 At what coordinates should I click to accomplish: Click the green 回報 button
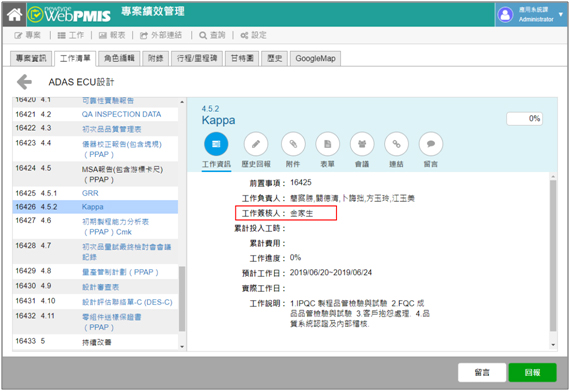tap(532, 372)
